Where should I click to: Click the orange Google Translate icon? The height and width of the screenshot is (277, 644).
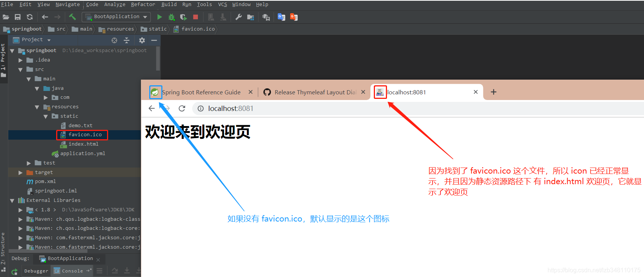coord(294,17)
